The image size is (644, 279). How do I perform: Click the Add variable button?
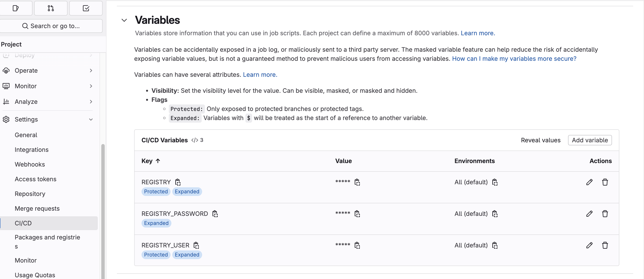click(x=589, y=140)
